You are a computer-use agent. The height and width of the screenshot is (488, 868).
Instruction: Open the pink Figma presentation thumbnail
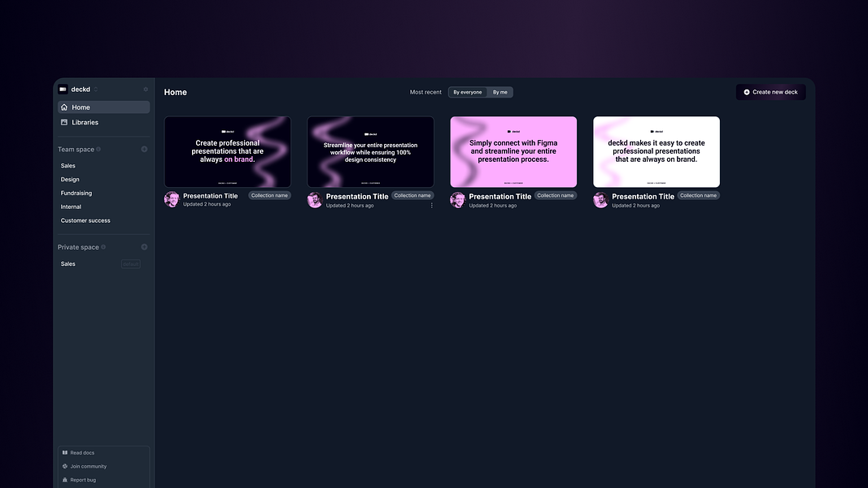tap(513, 151)
